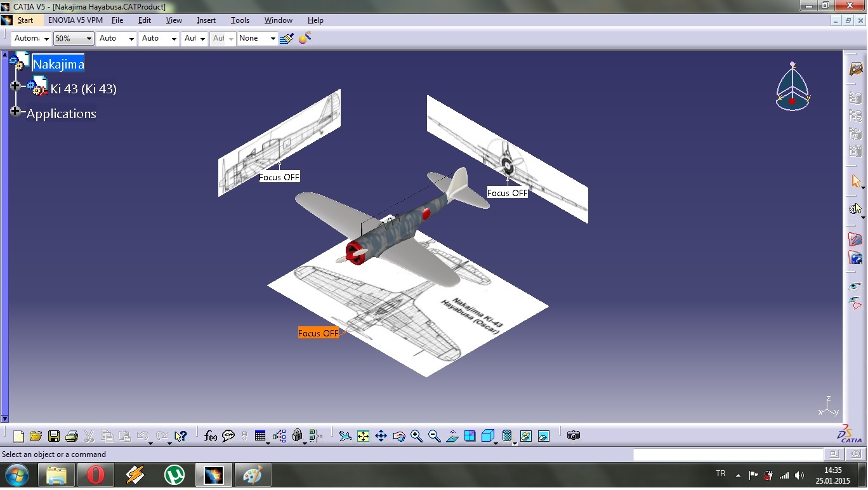Select the Pan four-arrow tool

(381, 436)
